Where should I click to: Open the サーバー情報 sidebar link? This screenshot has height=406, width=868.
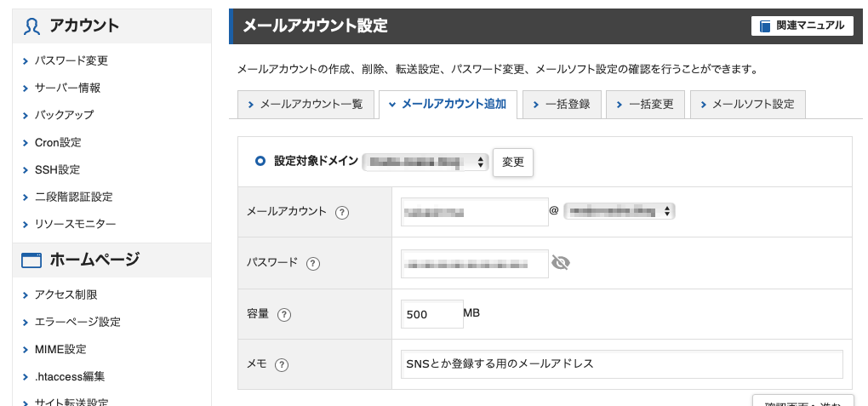pos(67,88)
